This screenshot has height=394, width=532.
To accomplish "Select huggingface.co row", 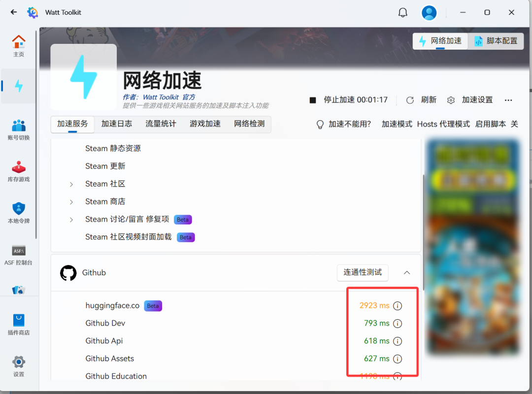I will 236,306.
